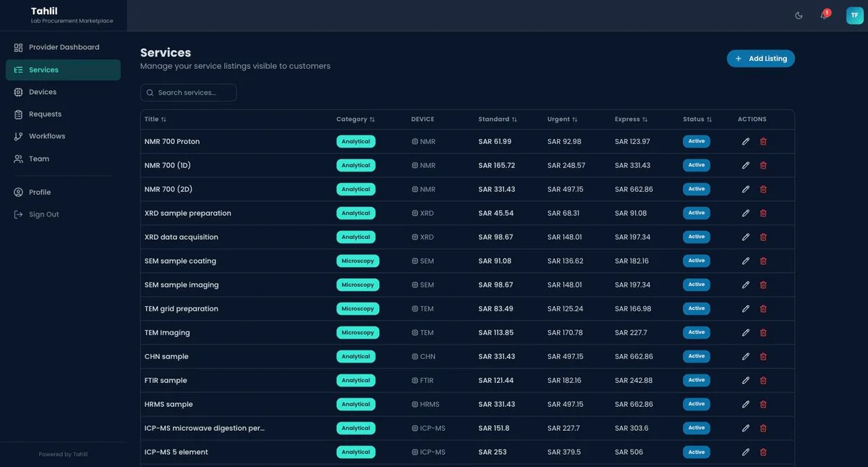Edit NMR 700 Proton listing

[x=746, y=141]
